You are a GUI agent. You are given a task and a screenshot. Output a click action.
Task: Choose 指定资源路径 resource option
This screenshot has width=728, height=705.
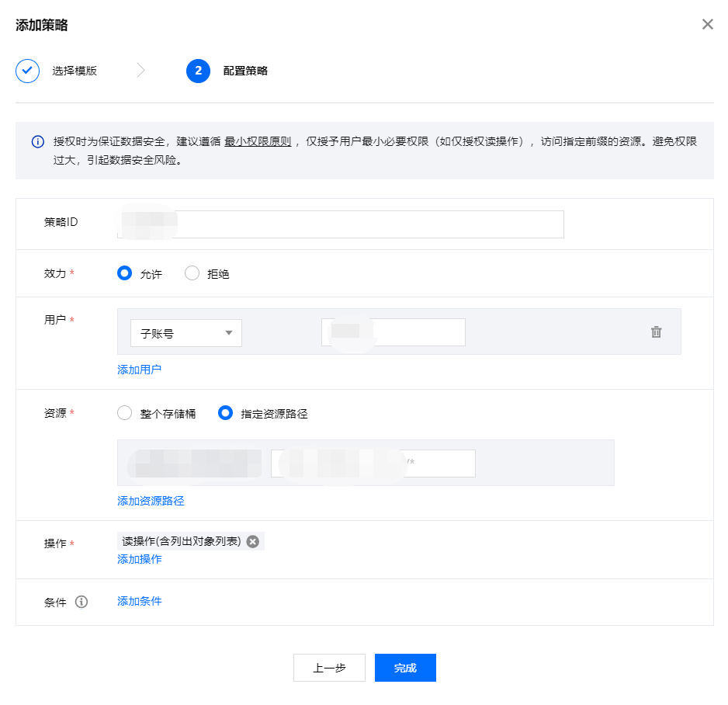point(226,413)
